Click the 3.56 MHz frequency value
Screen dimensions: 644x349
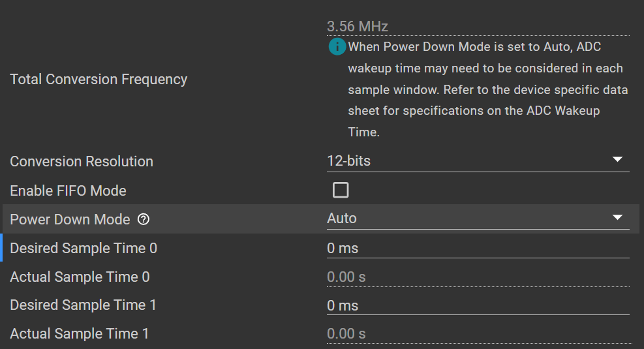click(x=358, y=27)
